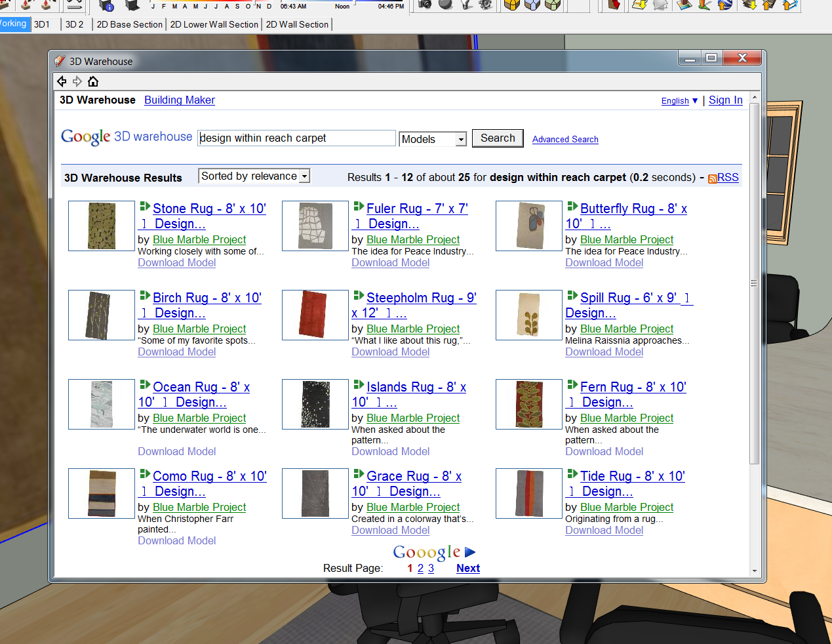Go to result page 3

(431, 569)
